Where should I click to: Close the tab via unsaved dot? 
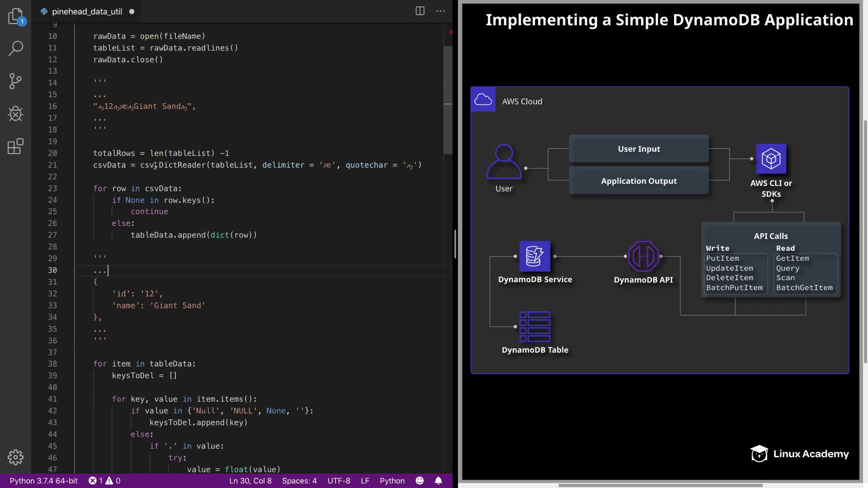coord(132,12)
